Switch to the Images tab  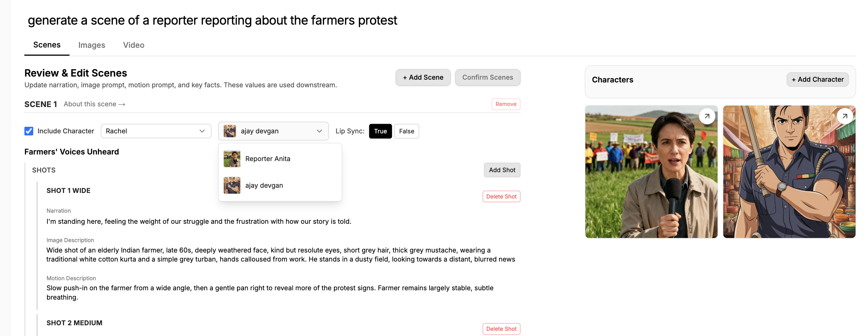coord(92,45)
